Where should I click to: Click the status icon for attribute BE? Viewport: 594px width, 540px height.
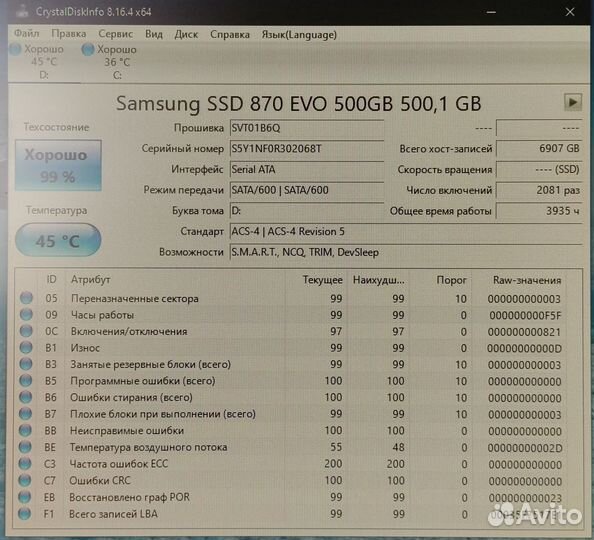(x=25, y=447)
